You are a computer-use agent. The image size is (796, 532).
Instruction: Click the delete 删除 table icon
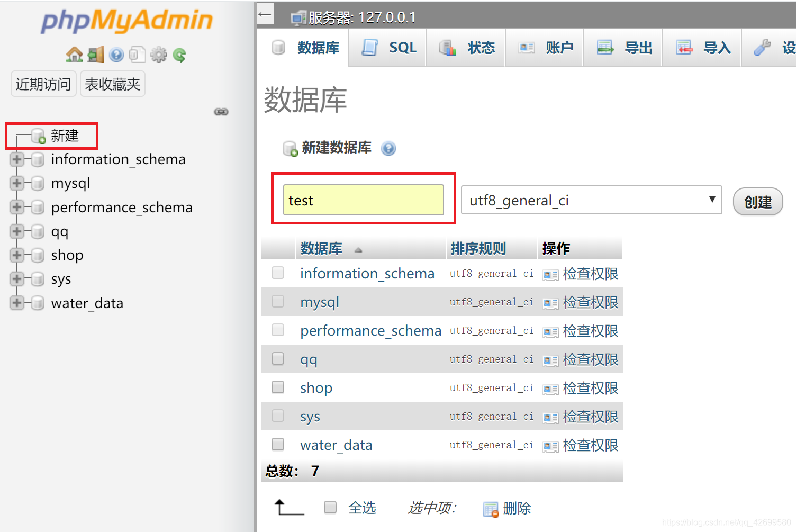pyautogui.click(x=491, y=509)
